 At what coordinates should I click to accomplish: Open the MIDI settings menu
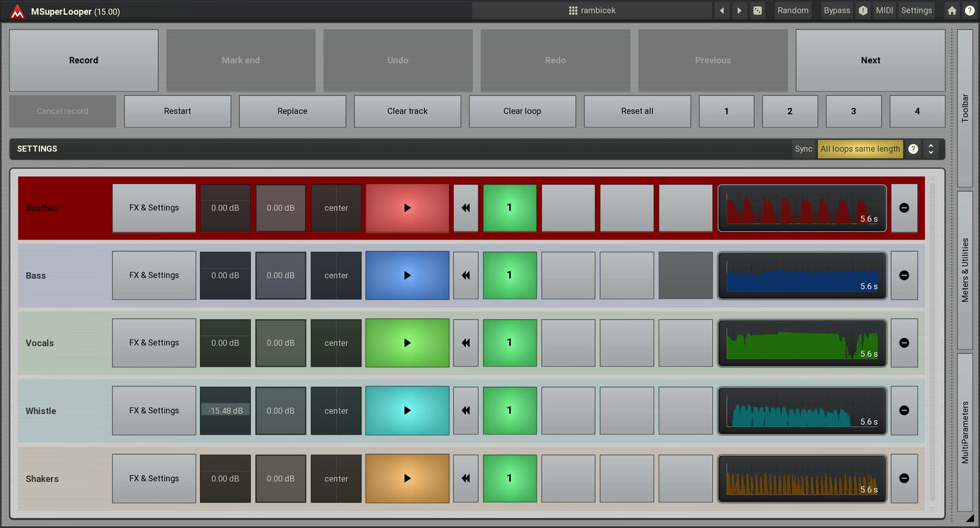point(884,11)
